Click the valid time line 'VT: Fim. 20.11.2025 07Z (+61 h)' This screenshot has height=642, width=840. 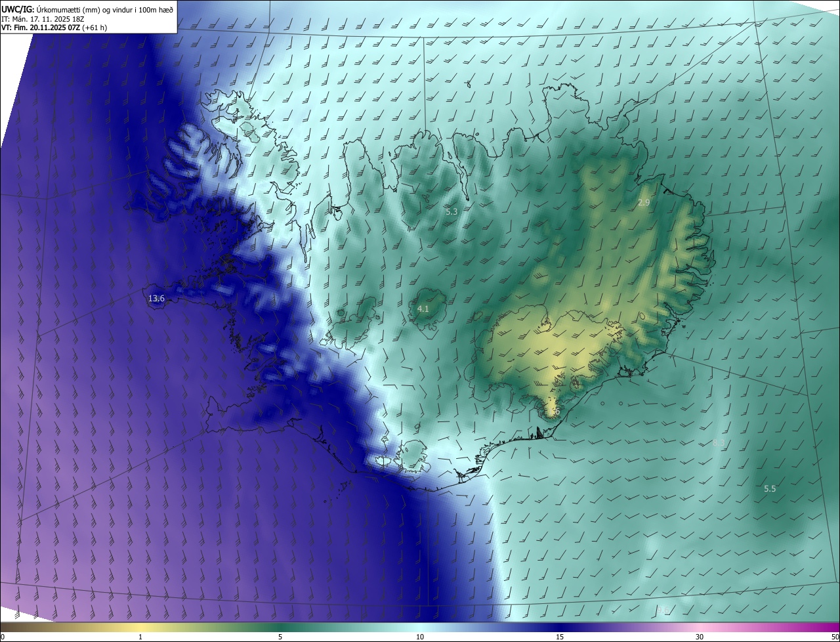[54, 28]
